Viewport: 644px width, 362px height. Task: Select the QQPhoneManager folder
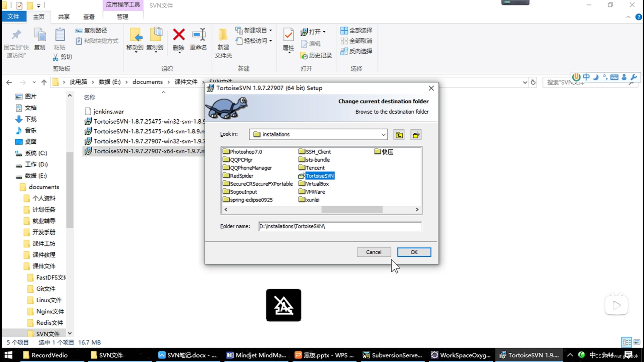tap(248, 168)
